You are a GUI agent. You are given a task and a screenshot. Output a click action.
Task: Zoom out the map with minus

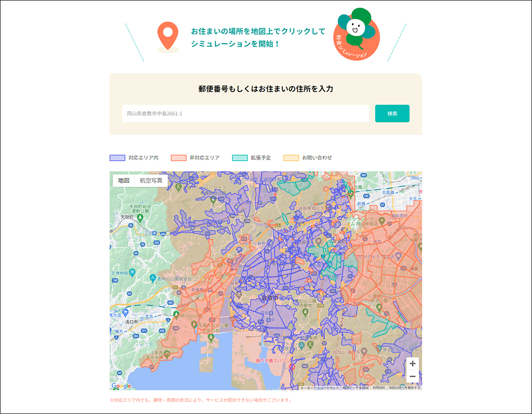(x=412, y=376)
